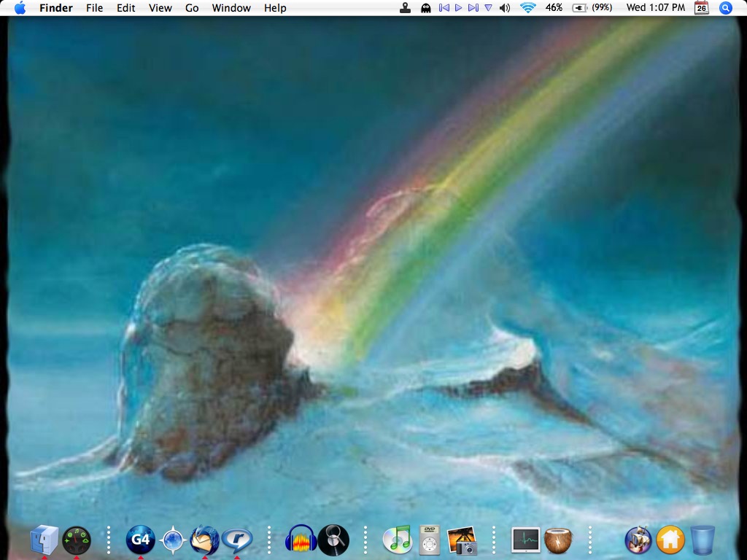The image size is (747, 560).
Task: Open the Finder application menu
Action: pos(55,8)
